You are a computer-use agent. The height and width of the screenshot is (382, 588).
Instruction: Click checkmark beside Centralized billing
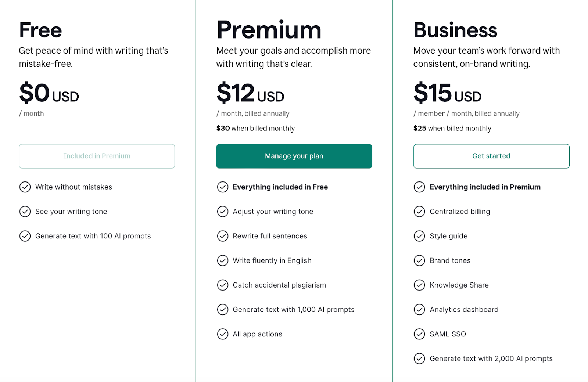tap(419, 212)
